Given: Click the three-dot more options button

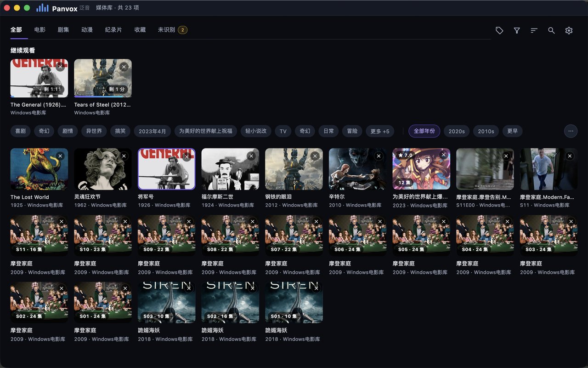Looking at the screenshot, I should (x=571, y=131).
